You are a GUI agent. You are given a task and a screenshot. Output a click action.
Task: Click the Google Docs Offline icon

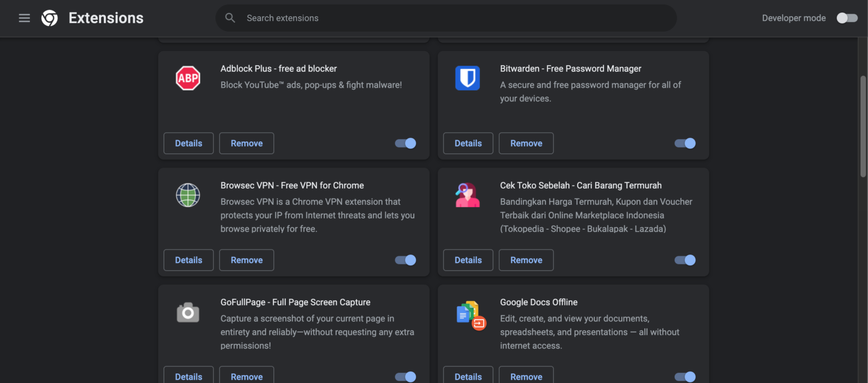point(470,315)
